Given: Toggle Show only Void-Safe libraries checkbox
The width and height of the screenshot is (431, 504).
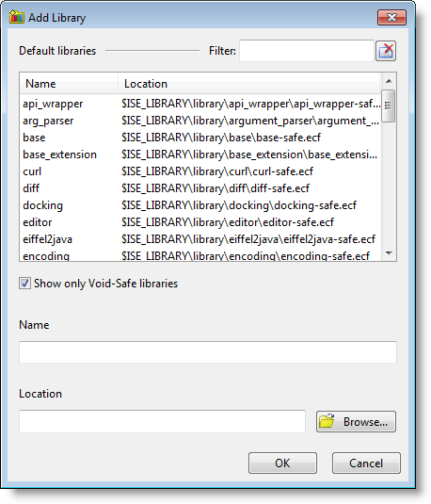Looking at the screenshot, I should (24, 284).
